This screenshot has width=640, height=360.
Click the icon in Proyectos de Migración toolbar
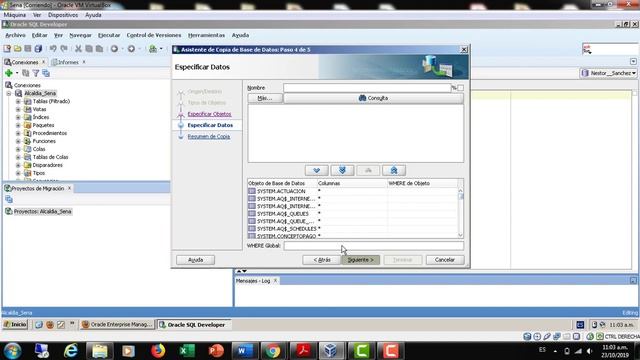pyautogui.click(x=9, y=199)
